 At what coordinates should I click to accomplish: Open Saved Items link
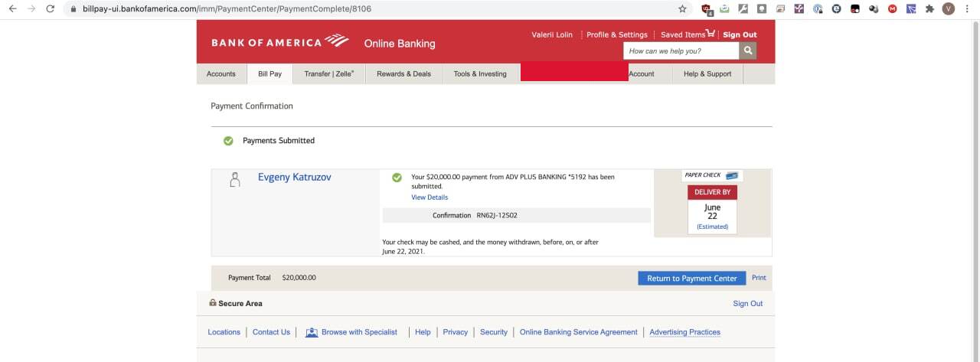coord(683,34)
